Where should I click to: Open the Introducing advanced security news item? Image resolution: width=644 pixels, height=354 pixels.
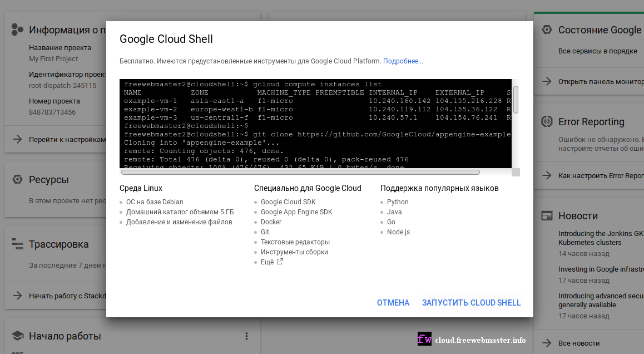pos(601,300)
